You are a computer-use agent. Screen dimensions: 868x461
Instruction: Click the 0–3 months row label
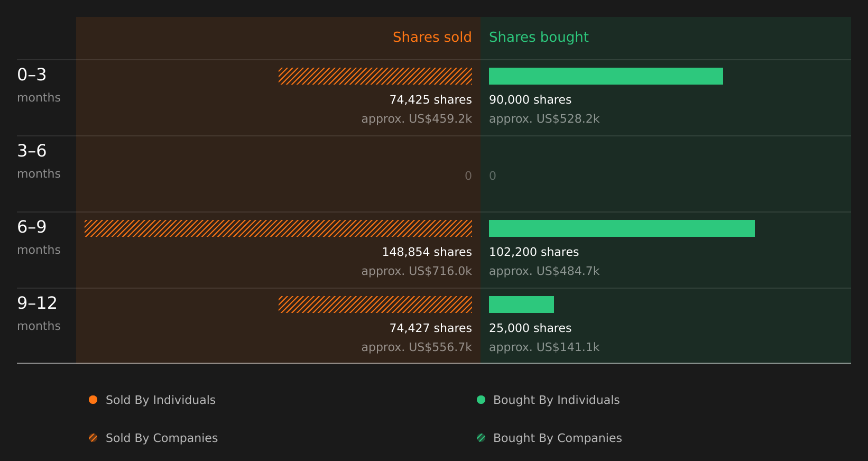[x=39, y=85]
